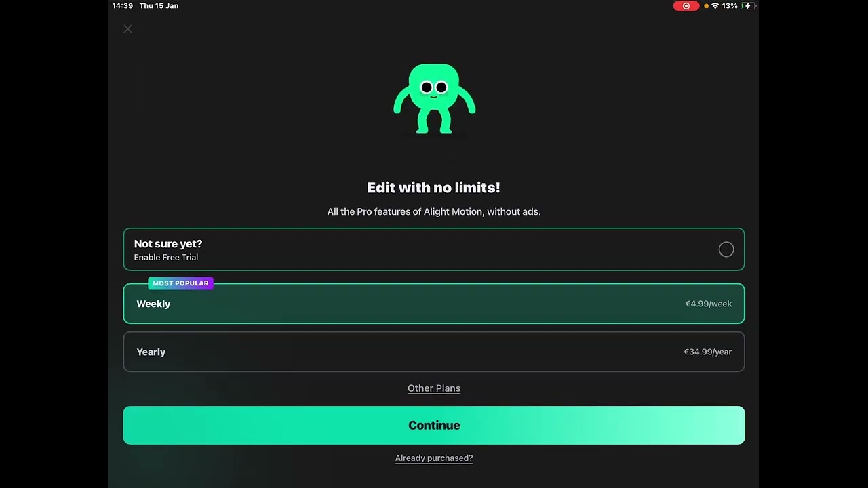The height and width of the screenshot is (488, 868).
Task: Open the Other Plans link
Action: point(434,388)
